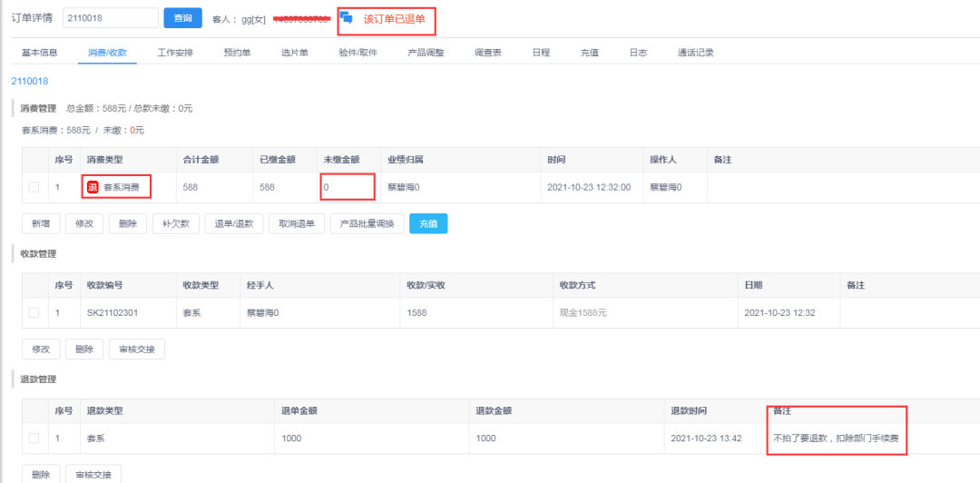Viewport: 980px width, 483px height.
Task: Click the 退单/退款 button
Action: coord(234,223)
